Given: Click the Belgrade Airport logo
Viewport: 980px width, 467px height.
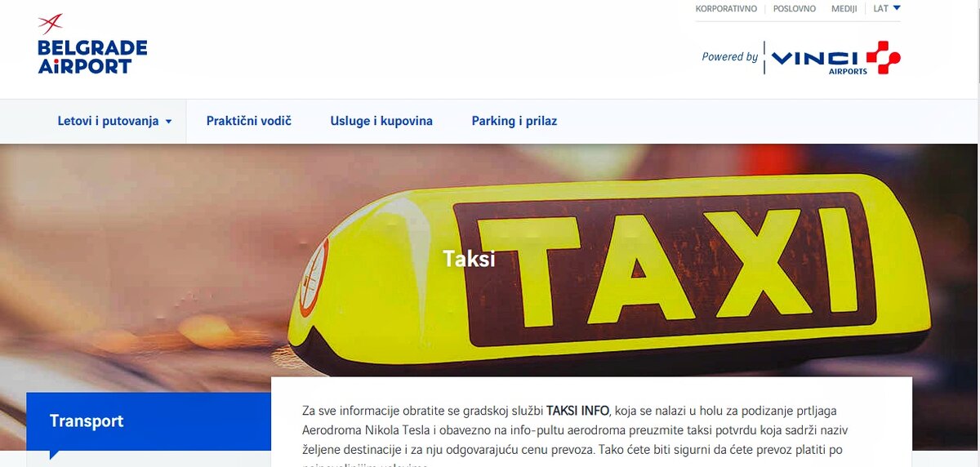Looking at the screenshot, I should [92, 44].
